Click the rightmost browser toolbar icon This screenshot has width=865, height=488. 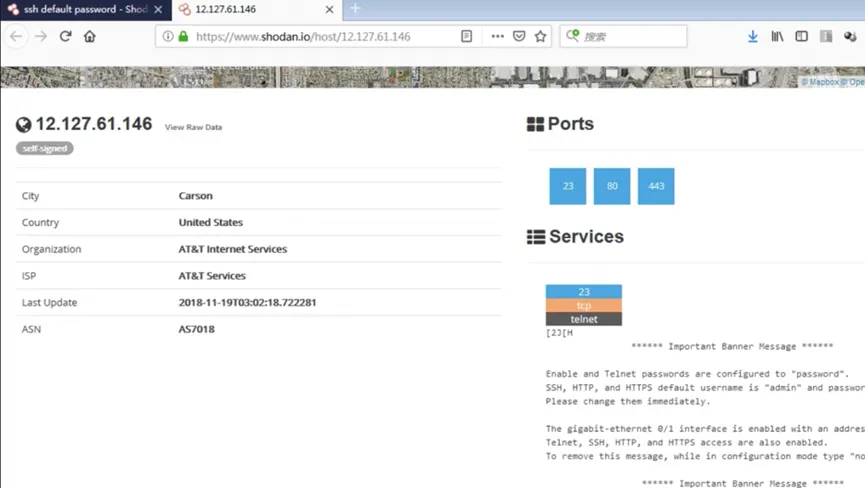(850, 36)
